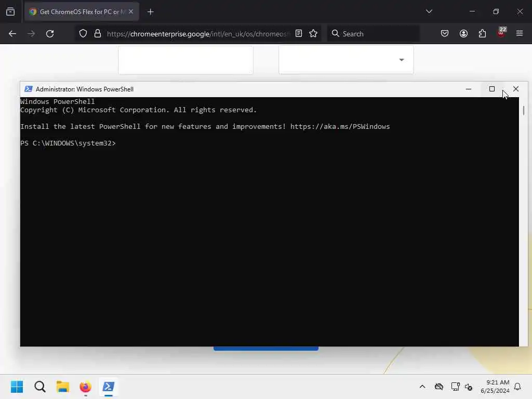Click the https://aka.ms/PSWindows text

tap(340, 127)
